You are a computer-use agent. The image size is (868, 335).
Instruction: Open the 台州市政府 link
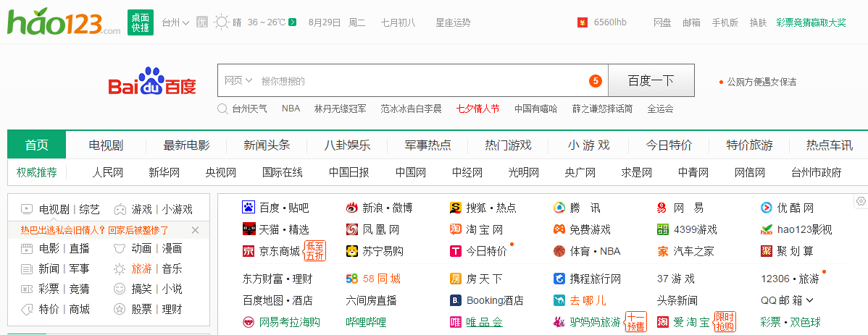(817, 172)
